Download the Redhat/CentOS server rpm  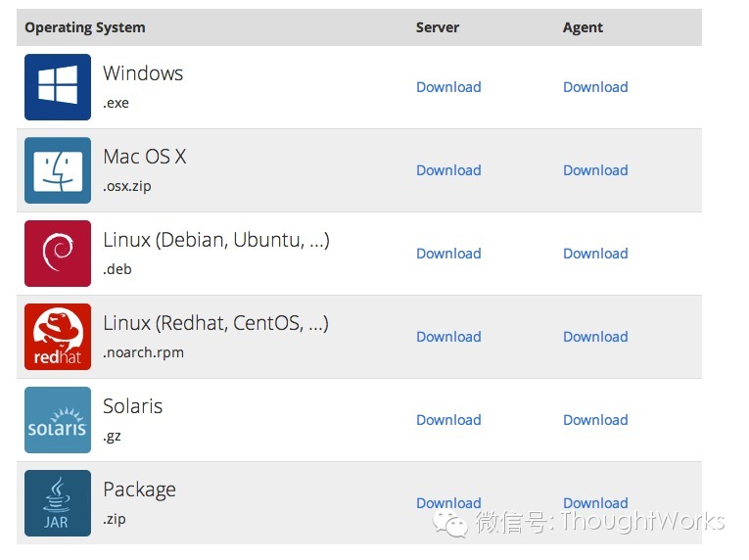tap(448, 337)
